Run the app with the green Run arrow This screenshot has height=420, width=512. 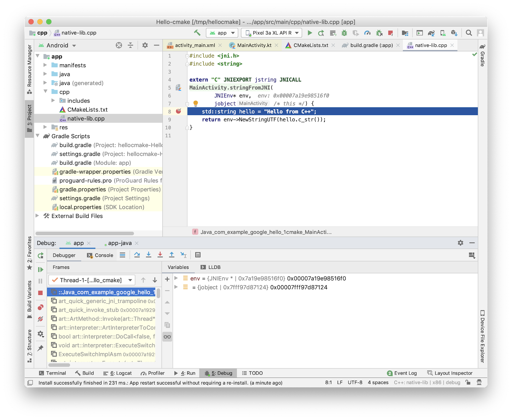[309, 33]
